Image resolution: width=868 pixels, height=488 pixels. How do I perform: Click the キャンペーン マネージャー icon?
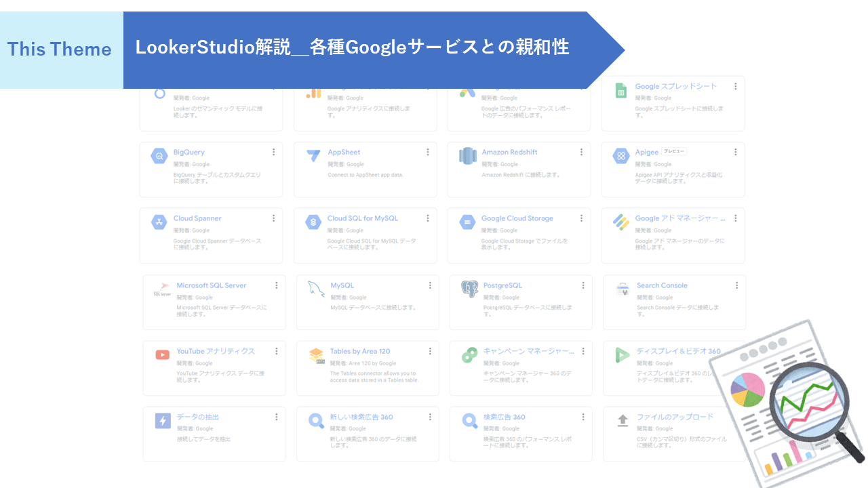[470, 354]
